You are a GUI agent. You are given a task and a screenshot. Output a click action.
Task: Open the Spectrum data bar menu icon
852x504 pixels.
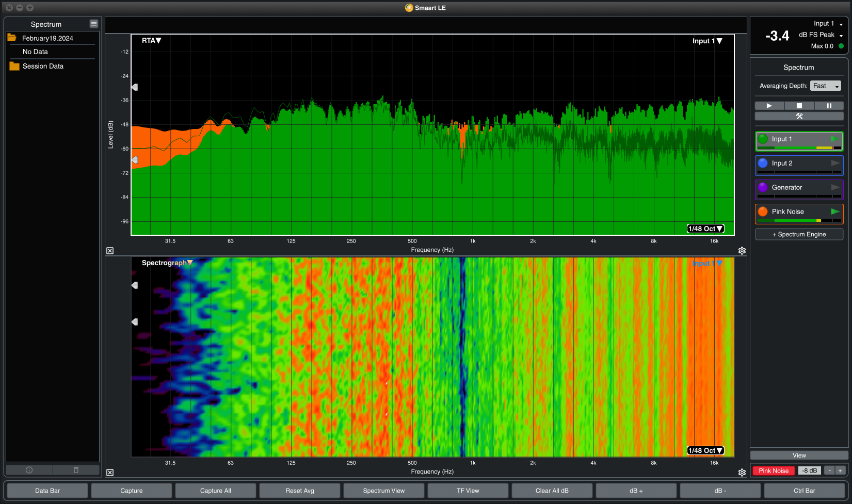click(x=94, y=24)
